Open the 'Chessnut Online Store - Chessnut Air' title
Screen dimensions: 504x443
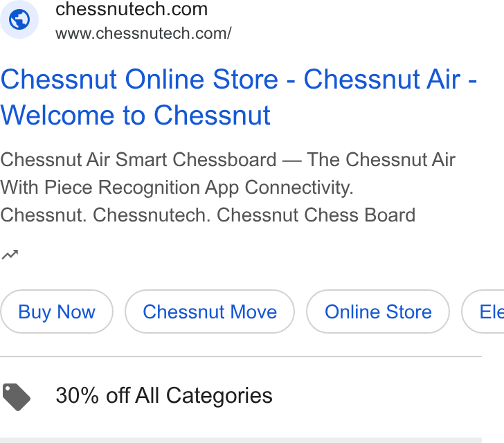click(x=238, y=80)
